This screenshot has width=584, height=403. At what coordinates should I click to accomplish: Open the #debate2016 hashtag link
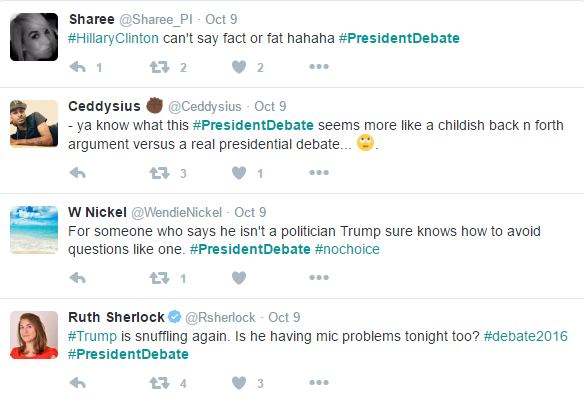(526, 336)
